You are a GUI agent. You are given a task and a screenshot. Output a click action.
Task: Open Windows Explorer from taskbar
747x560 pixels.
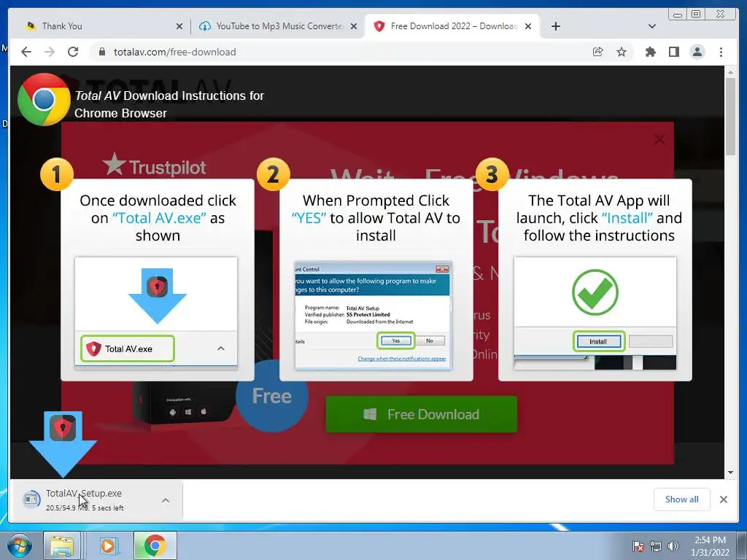click(62, 545)
